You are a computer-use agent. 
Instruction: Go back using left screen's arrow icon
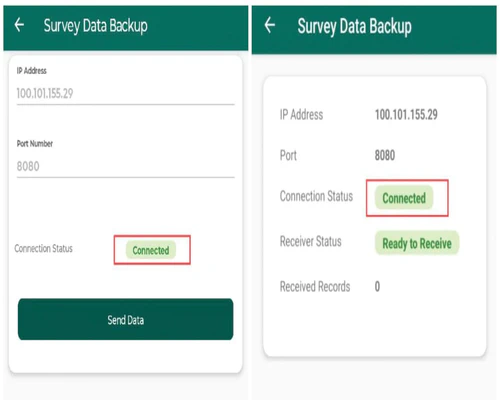point(19,25)
